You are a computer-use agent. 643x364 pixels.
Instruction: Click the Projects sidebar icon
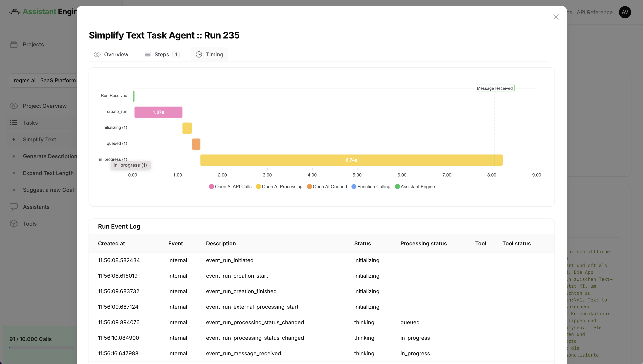tap(14, 44)
